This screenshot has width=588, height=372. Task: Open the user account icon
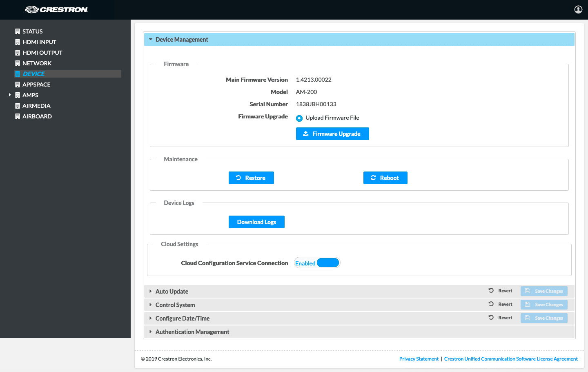click(578, 9)
